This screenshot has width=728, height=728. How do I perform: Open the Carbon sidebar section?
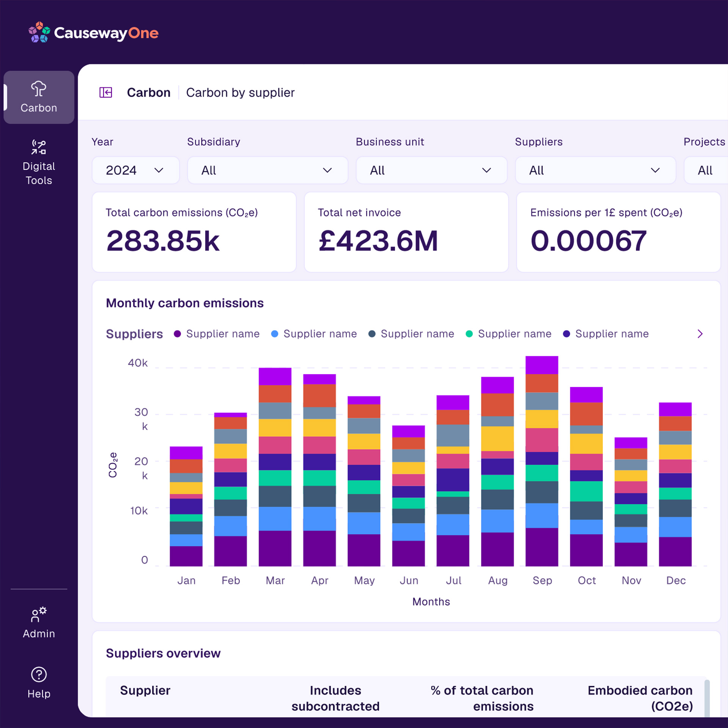pyautogui.click(x=39, y=97)
